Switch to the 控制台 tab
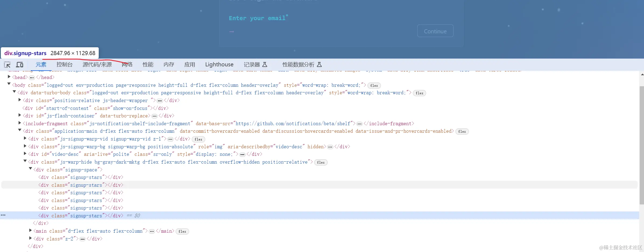The width and height of the screenshot is (644, 252). 65,64
